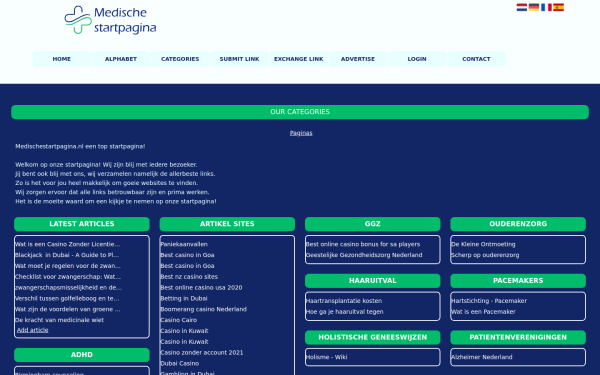Open the 'Dubai Casino' link
Viewport: 600px width, 375px height.
pyautogui.click(x=180, y=363)
